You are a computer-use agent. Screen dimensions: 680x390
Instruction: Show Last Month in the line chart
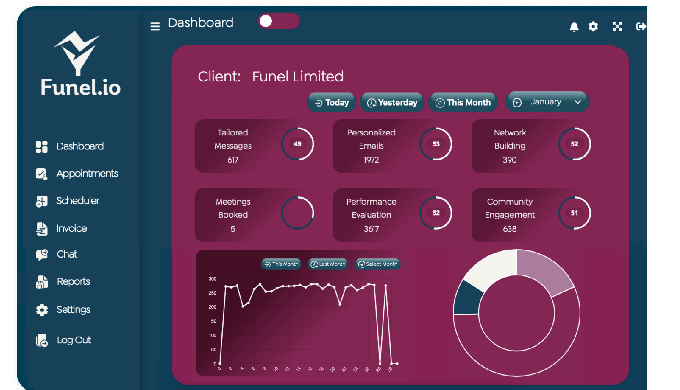(328, 264)
